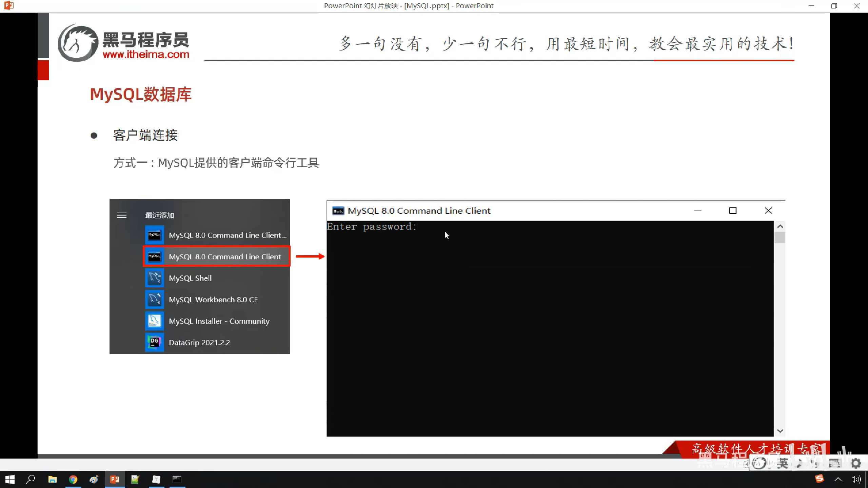
Task: Expand the hidden system tray icons
Action: coord(838,479)
